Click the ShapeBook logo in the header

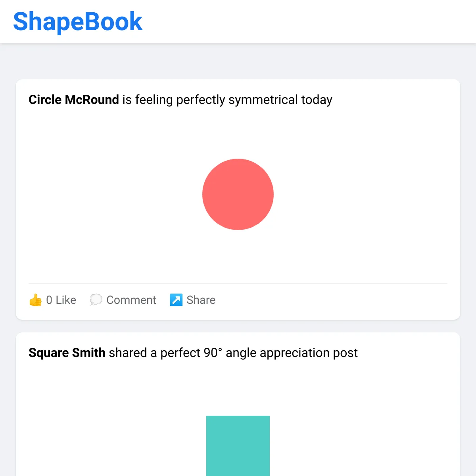coord(78,21)
